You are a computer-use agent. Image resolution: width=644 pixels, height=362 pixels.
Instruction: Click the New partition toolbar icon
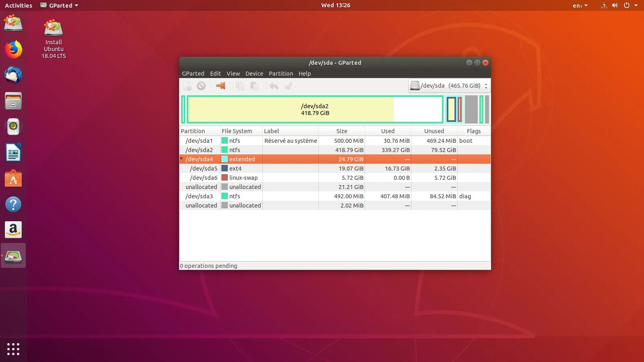188,86
